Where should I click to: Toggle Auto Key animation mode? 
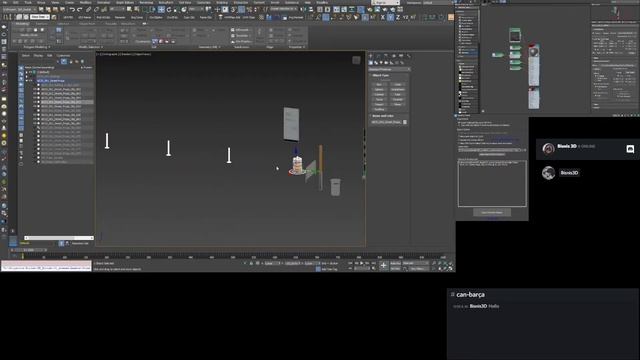[x=395, y=263]
